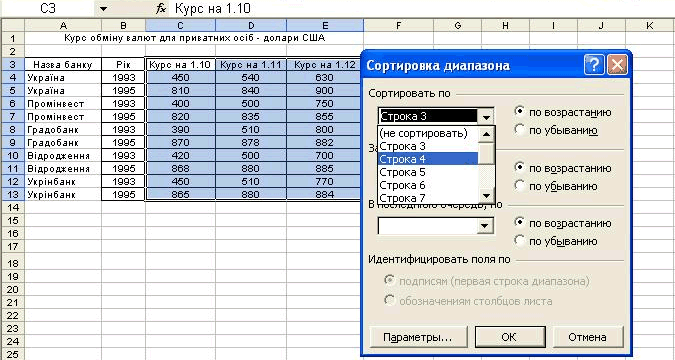This screenshot has width=675, height=360.
Task: Click the cell with value 884
Action: click(x=325, y=194)
